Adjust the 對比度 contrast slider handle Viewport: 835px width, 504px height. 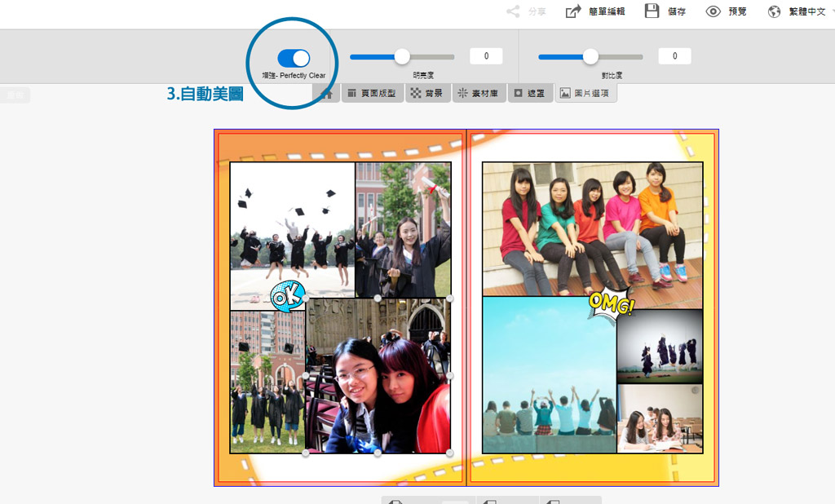[590, 56]
